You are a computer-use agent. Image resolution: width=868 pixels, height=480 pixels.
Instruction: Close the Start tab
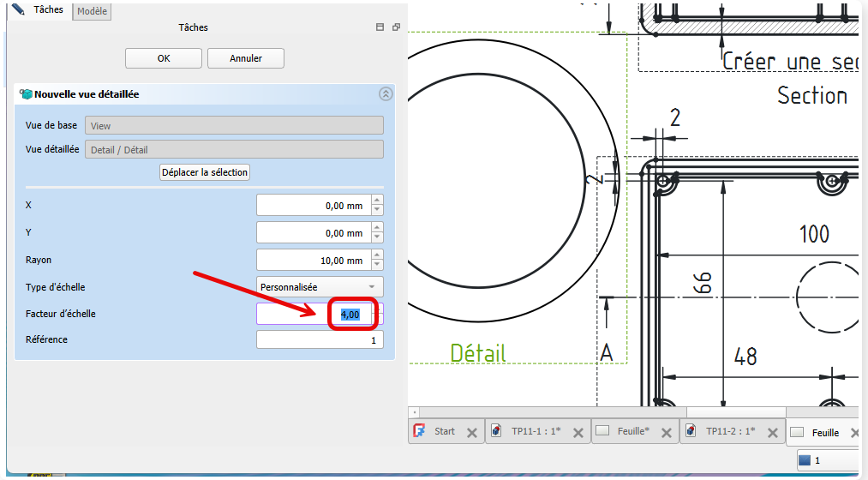click(x=471, y=433)
